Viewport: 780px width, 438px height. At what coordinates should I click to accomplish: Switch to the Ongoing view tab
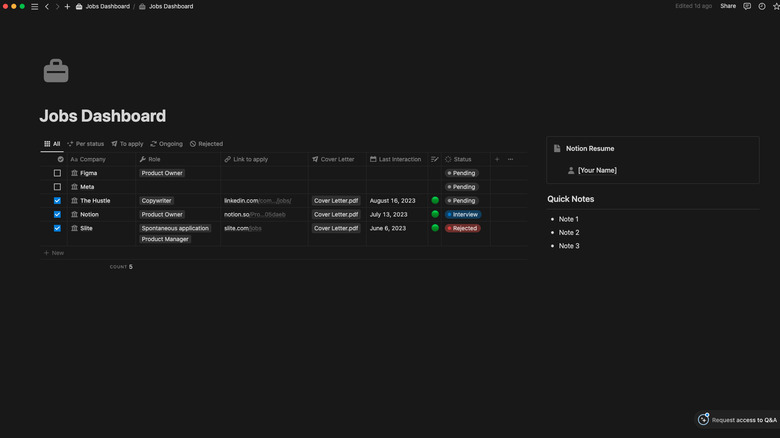click(x=166, y=144)
